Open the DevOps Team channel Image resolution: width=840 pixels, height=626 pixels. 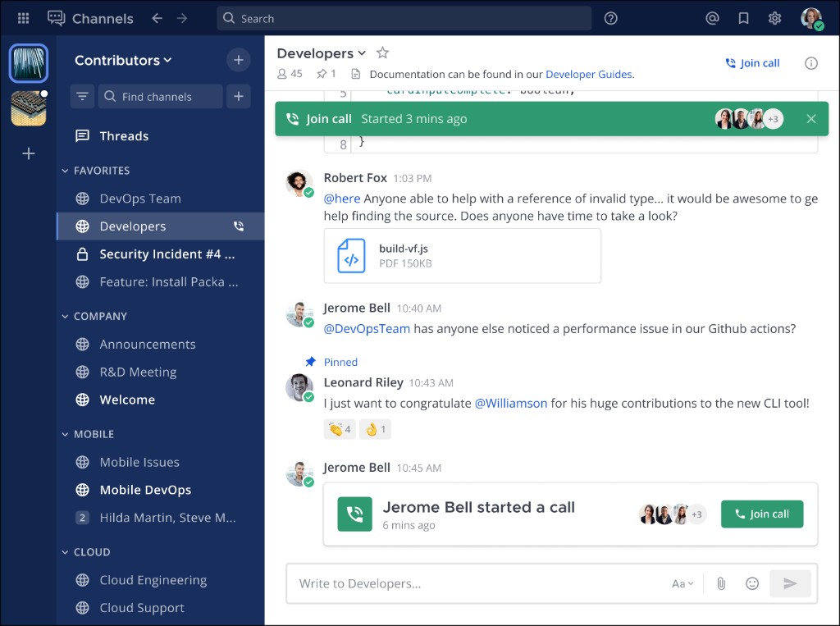coord(161,199)
